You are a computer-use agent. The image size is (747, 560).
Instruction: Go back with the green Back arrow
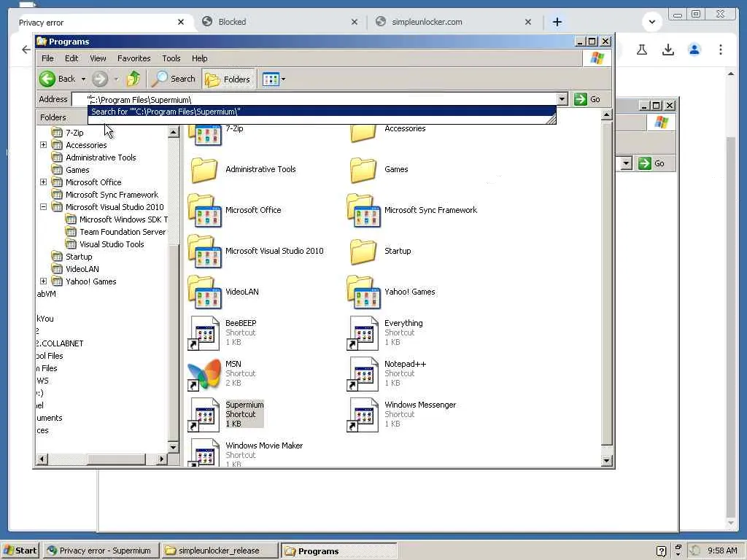(58, 79)
